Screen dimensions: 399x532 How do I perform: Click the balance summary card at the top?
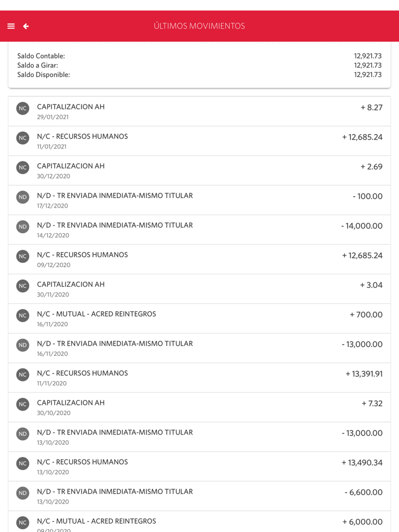tap(199, 64)
